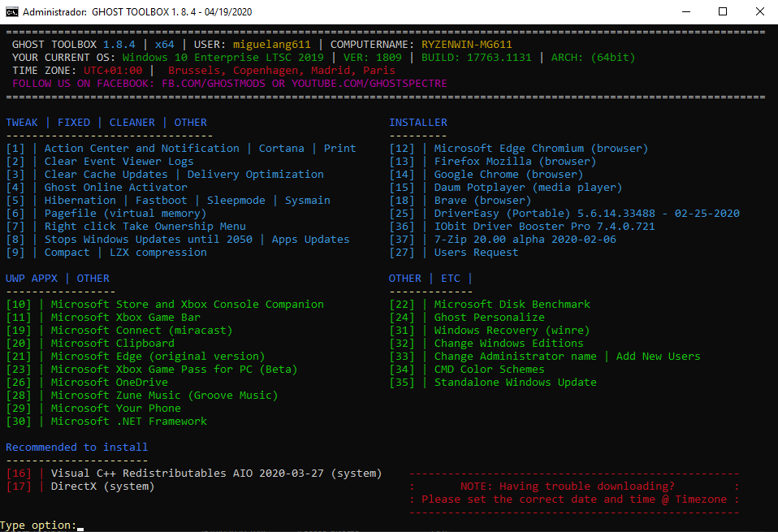Click 'Recommended to install' heading

(77, 448)
